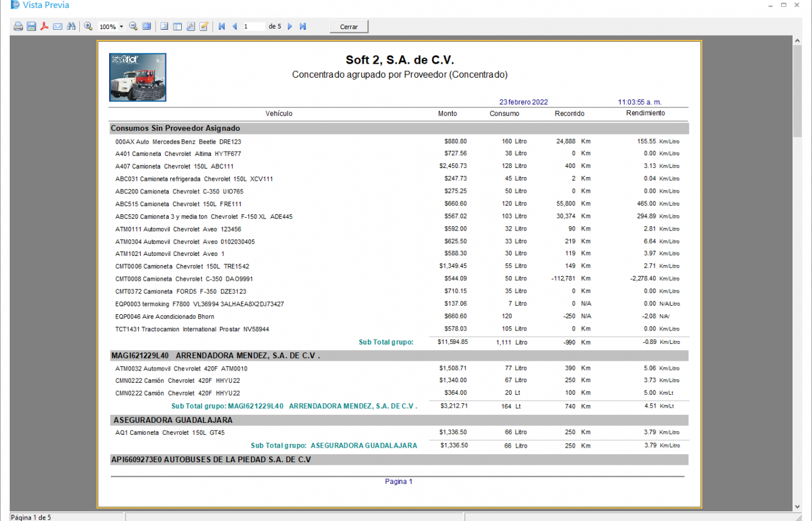Screen dimensions: 812x521
Task: Go to the first page
Action: tap(222, 27)
